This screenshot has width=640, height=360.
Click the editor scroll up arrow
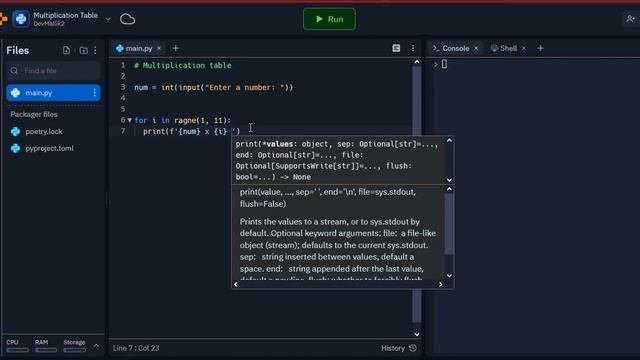[417, 62]
